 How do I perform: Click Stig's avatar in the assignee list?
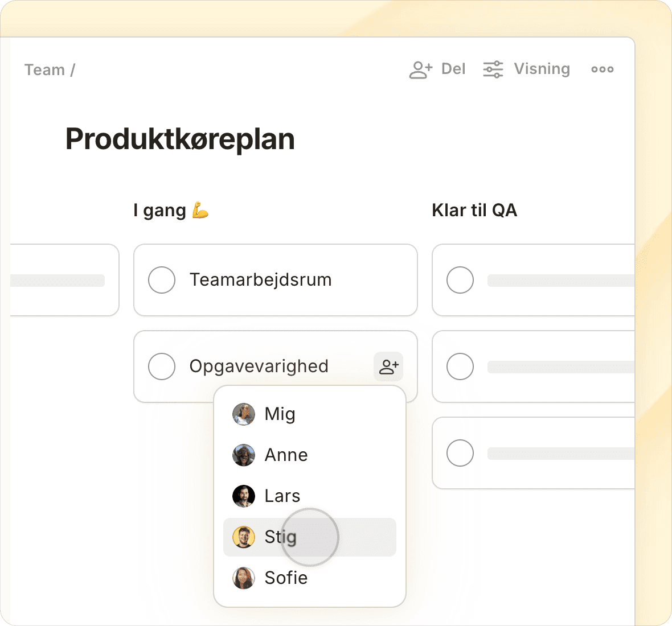tap(244, 537)
